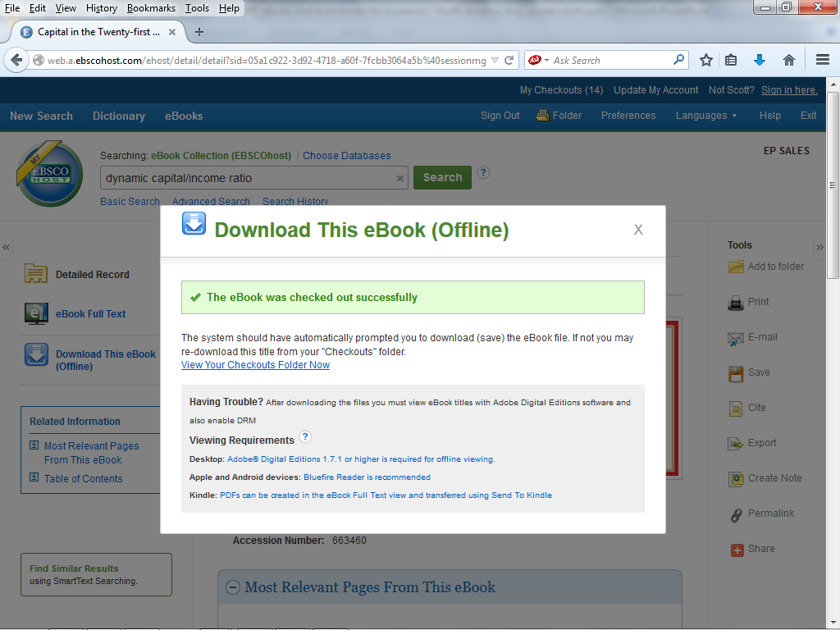840x630 pixels.
Task: Open the Edit menu
Action: (x=38, y=8)
